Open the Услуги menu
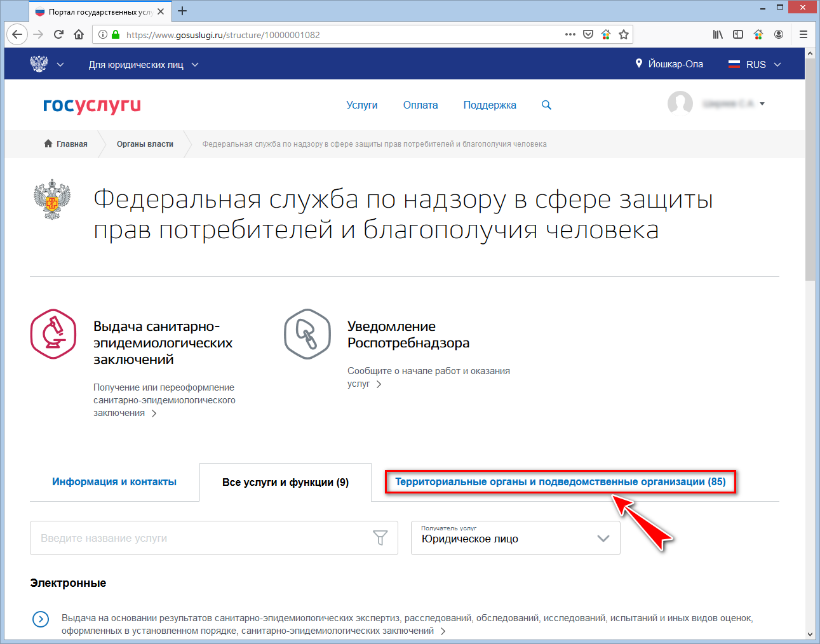Image resolution: width=820 pixels, height=644 pixels. point(362,105)
